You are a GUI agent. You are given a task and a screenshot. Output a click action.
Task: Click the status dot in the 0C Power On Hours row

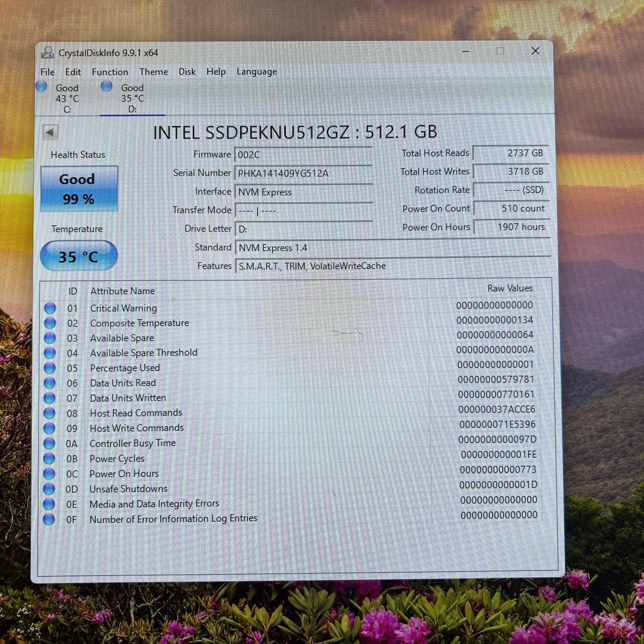[49, 474]
